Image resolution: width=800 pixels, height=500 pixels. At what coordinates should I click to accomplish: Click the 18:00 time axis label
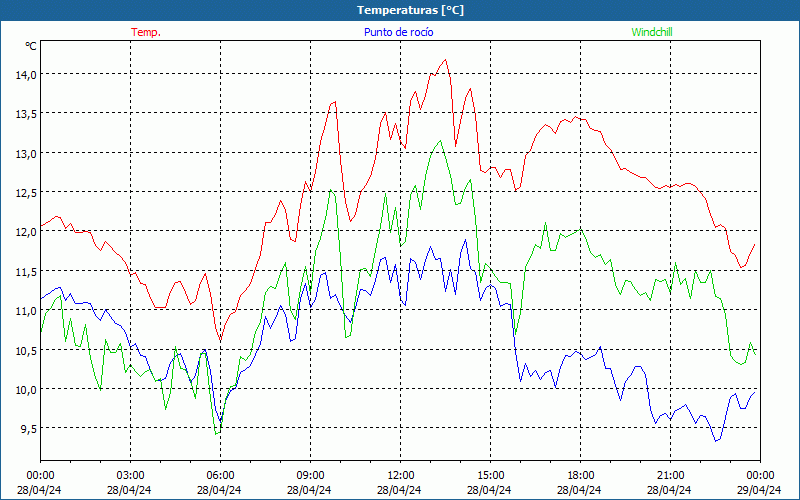(581, 476)
